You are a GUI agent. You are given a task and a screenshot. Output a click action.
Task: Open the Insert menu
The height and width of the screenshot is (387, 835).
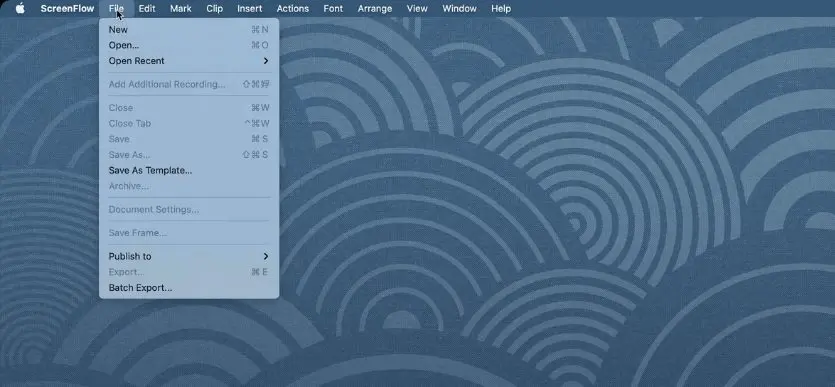pos(250,9)
